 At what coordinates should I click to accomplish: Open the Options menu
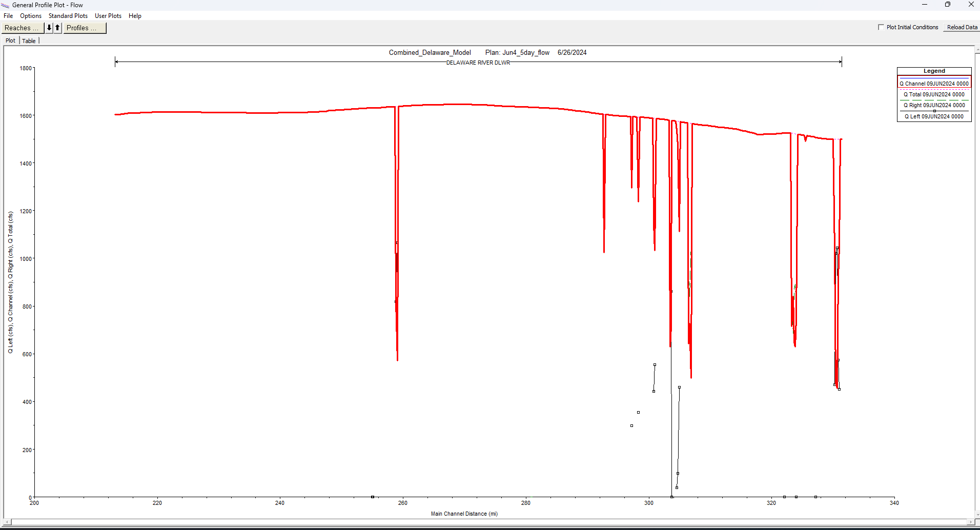tap(31, 16)
